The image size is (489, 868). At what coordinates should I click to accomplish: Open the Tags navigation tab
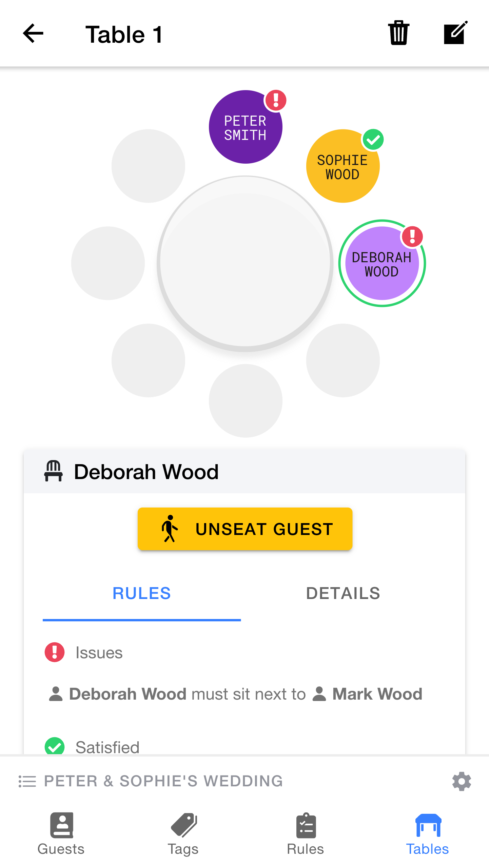tap(183, 834)
